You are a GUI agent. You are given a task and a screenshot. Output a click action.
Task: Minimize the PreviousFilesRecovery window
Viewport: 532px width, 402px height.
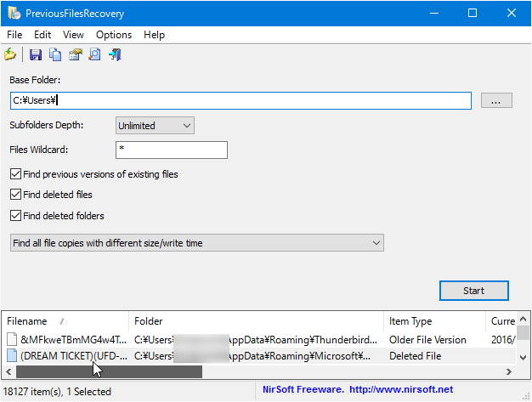[x=434, y=14]
